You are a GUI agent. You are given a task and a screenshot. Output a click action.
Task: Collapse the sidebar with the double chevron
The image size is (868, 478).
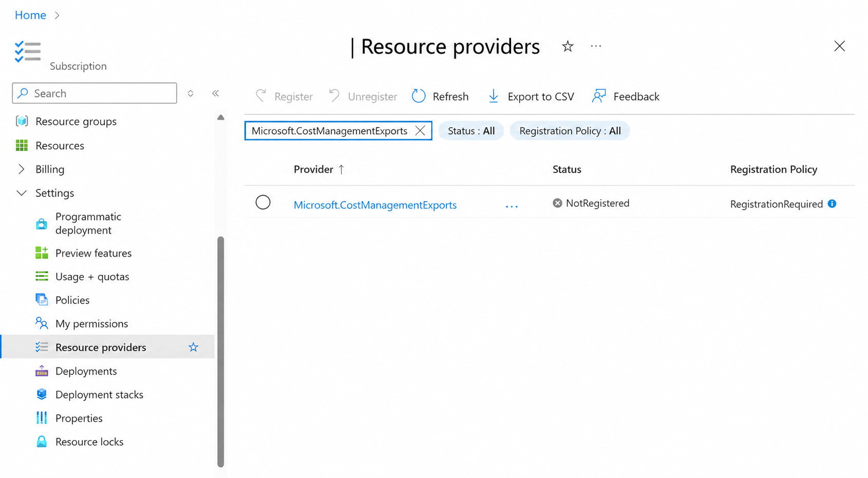pos(216,93)
